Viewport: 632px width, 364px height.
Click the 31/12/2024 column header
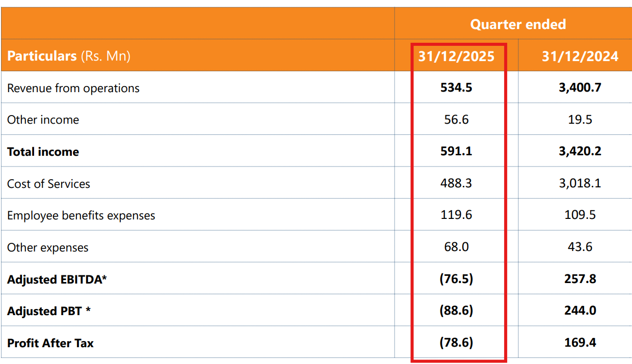pos(580,56)
